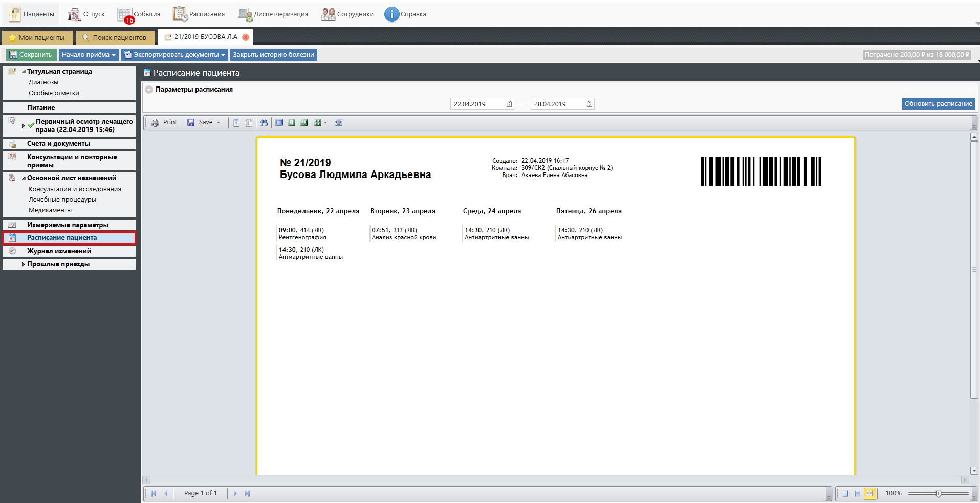Open the Save format dropdown arrow
This screenshot has height=503, width=980.
[219, 122]
